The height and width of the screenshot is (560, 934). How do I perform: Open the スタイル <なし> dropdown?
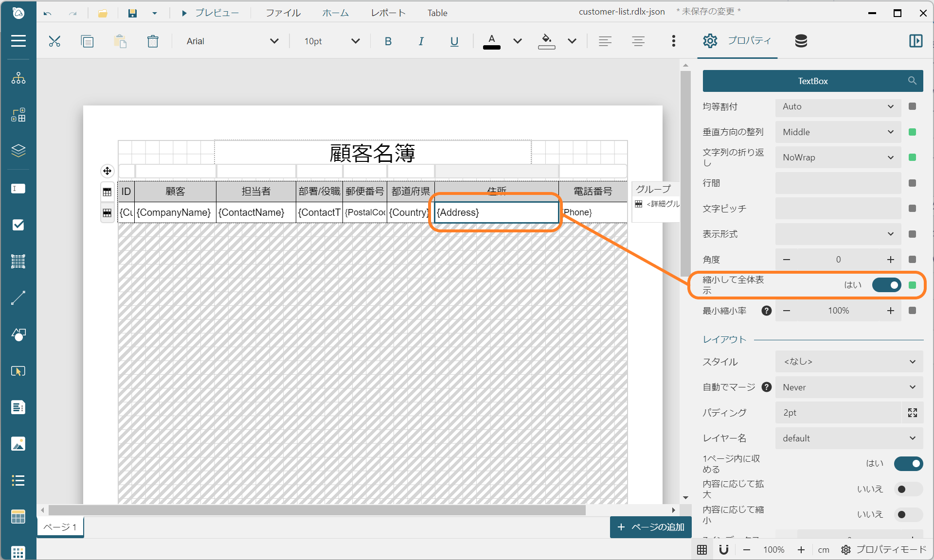[x=849, y=362]
